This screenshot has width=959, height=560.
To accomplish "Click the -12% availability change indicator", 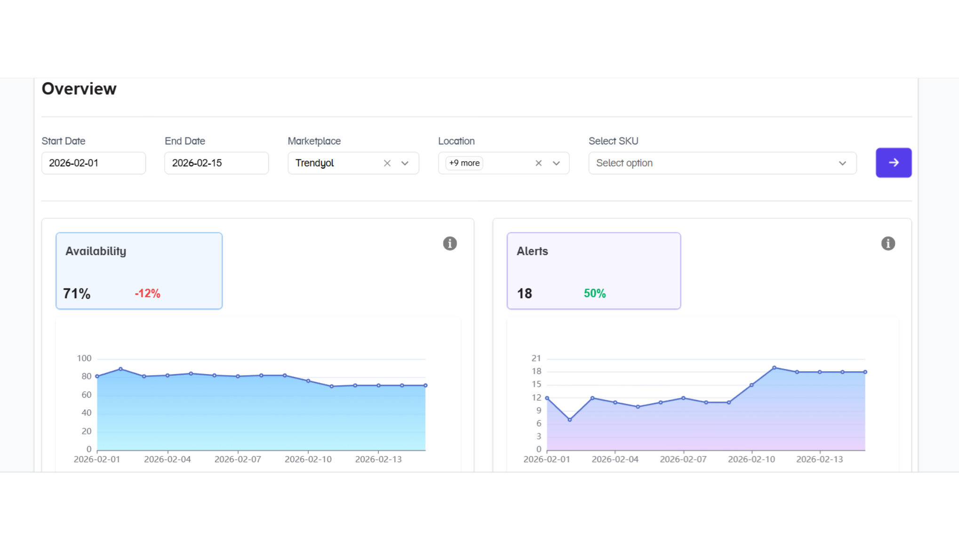I will pyautogui.click(x=147, y=293).
